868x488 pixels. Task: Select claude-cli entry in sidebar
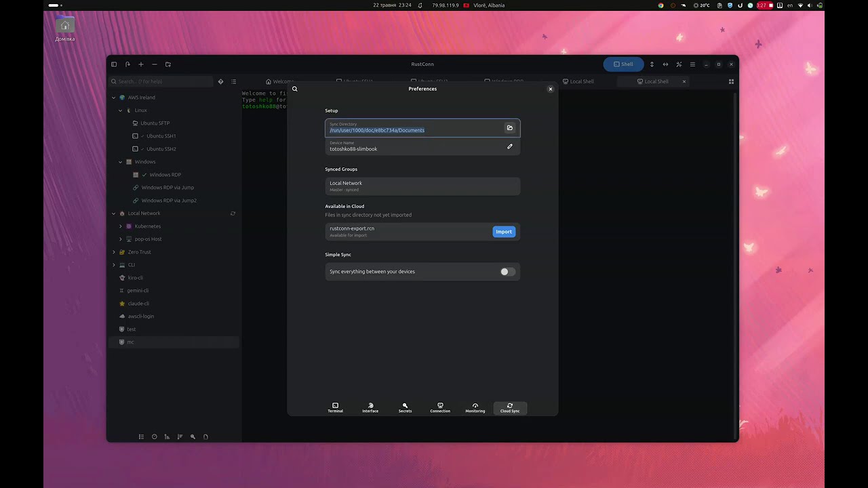[x=138, y=304]
